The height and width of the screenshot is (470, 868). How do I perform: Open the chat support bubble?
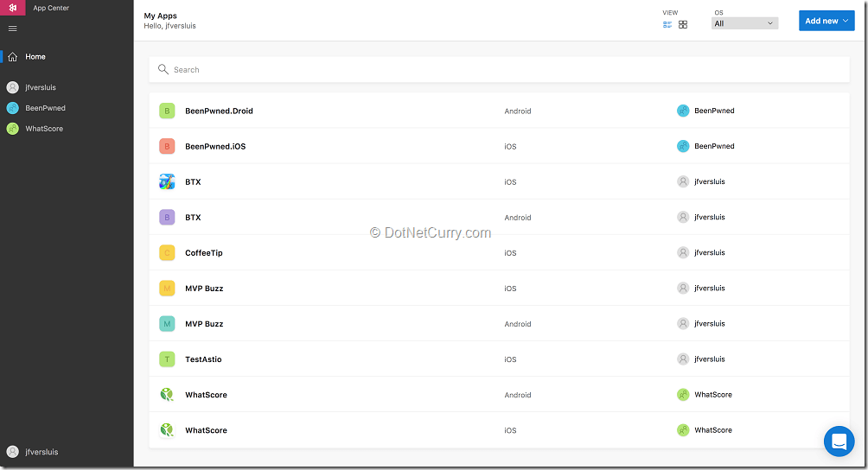pyautogui.click(x=839, y=441)
